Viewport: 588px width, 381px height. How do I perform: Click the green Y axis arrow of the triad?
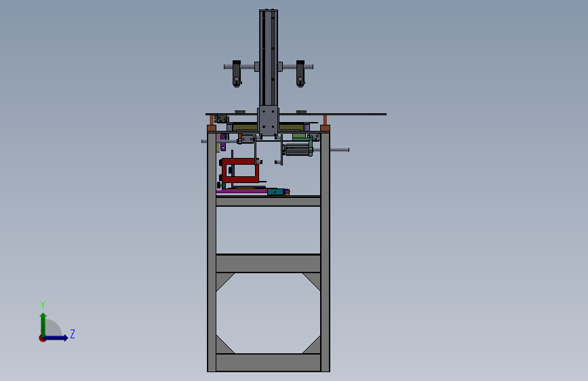click(43, 324)
